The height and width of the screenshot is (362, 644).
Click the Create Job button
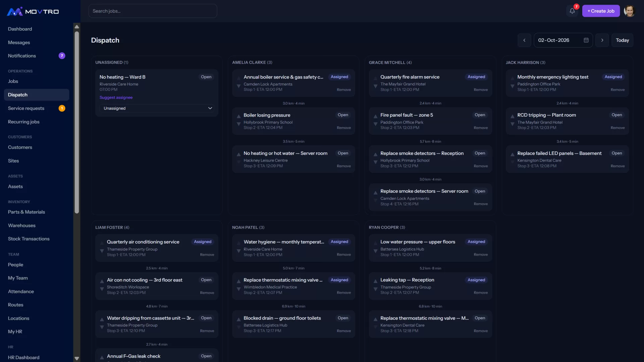pyautogui.click(x=601, y=11)
